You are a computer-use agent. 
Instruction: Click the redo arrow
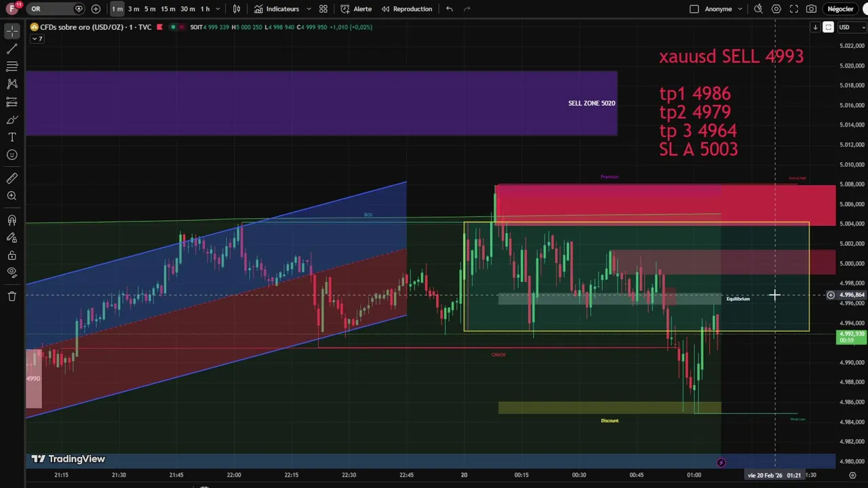point(467,9)
